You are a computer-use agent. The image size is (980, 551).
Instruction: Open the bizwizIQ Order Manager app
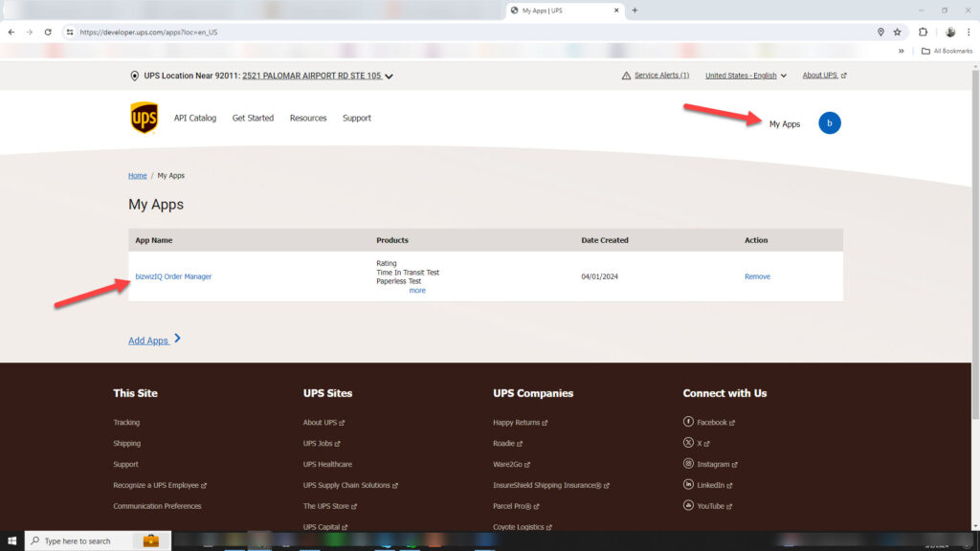[x=173, y=276]
